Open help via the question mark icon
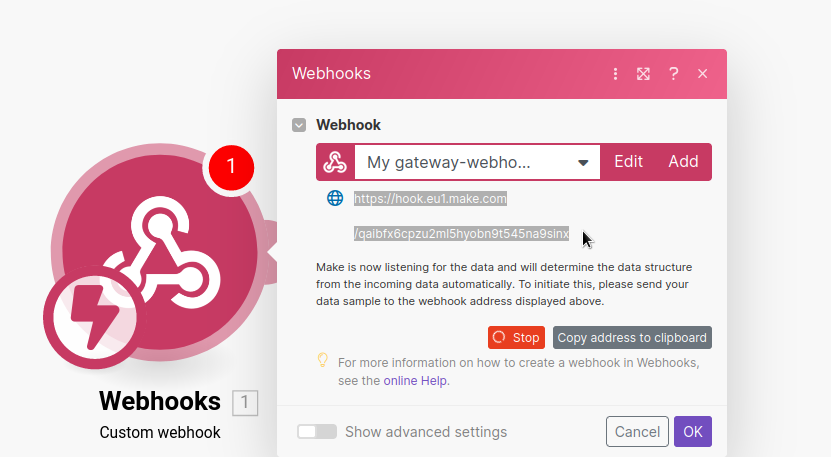This screenshot has width=831, height=457. (x=674, y=74)
